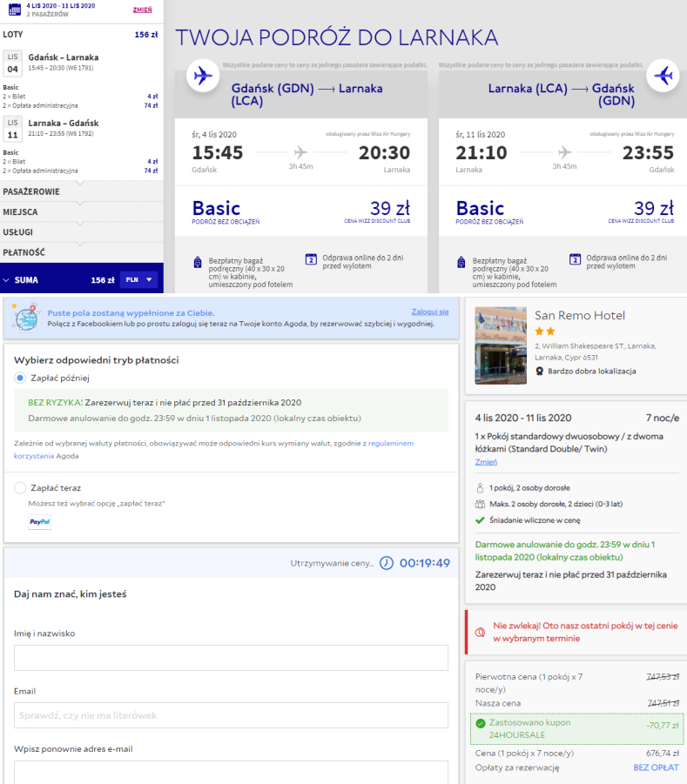687x784 pixels.
Task: Click the globe illustration in Agoda login banner
Action: (26, 317)
